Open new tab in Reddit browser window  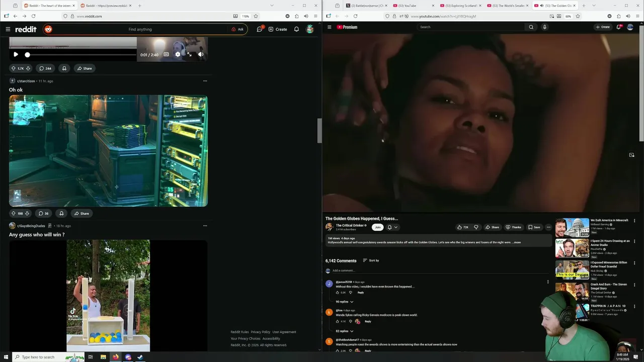click(x=139, y=6)
